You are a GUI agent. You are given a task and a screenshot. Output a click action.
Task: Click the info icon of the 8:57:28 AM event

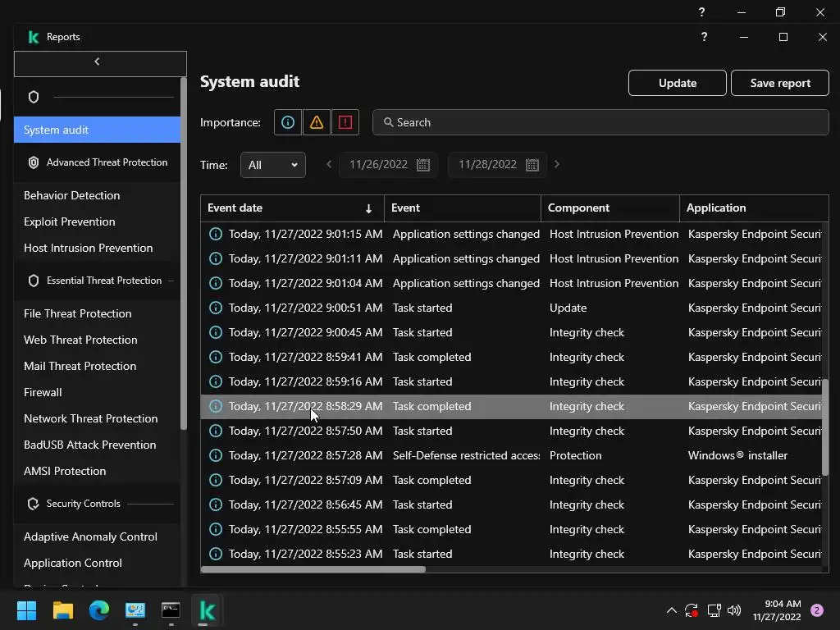click(216, 456)
